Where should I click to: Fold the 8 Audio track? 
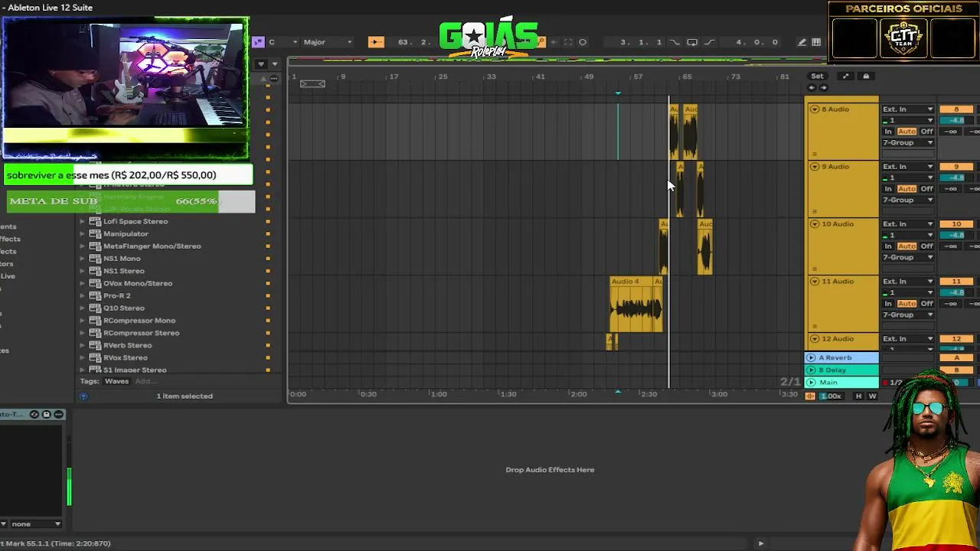[814, 109]
